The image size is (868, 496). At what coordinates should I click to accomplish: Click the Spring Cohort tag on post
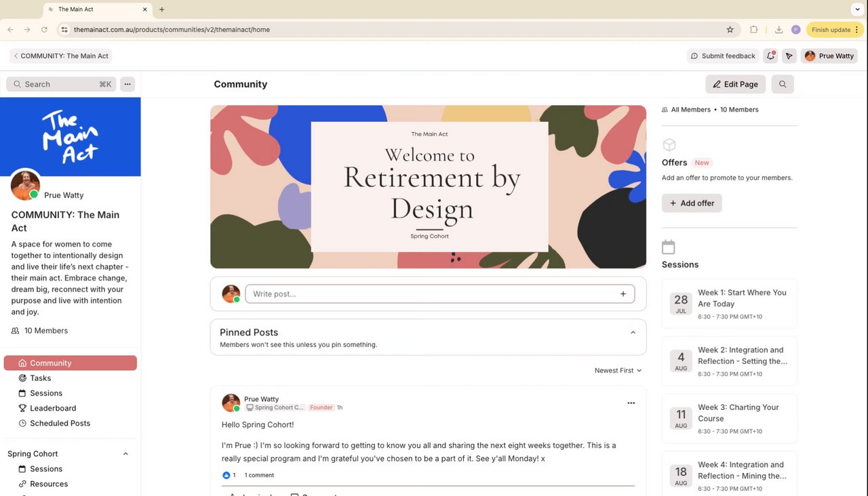pos(275,408)
